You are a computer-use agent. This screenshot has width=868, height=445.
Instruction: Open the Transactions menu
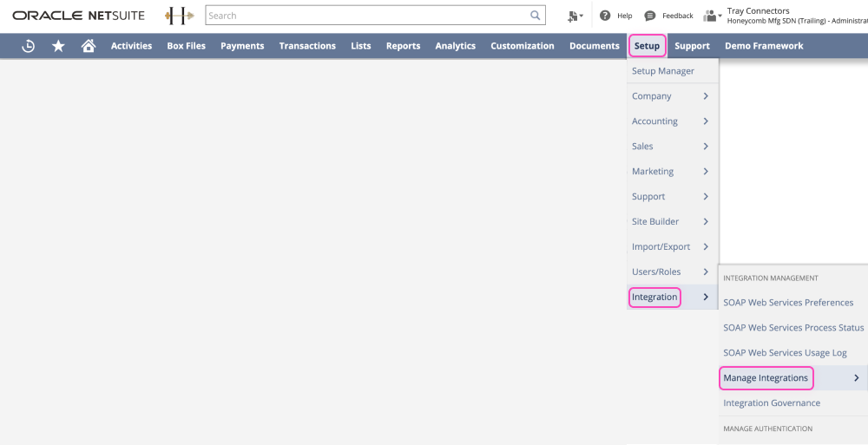[x=307, y=46]
